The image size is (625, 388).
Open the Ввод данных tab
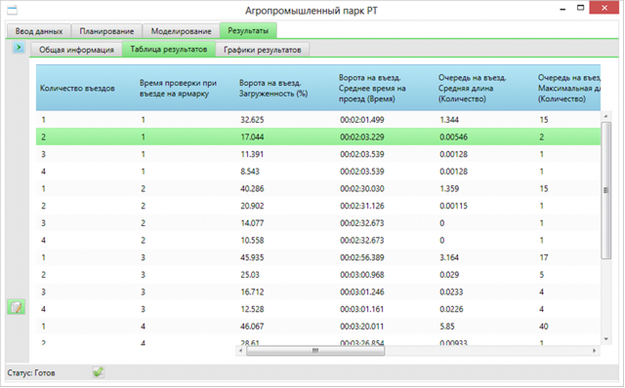(x=39, y=31)
